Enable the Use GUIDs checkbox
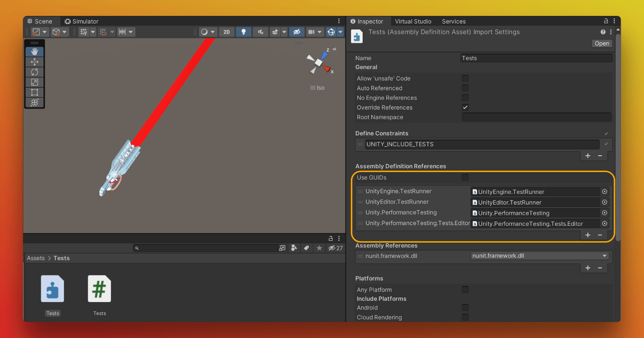This screenshot has height=338, width=644. pyautogui.click(x=465, y=177)
